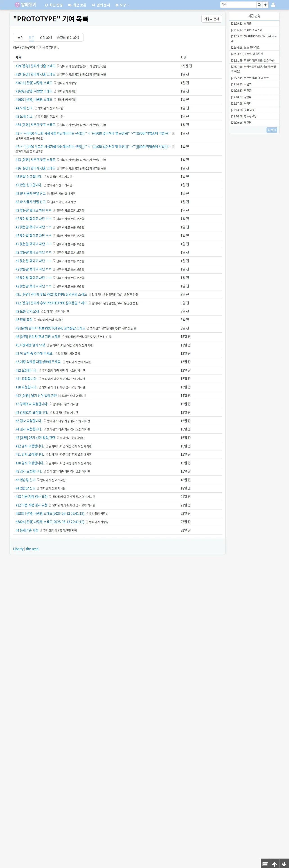Open #13 다중 계정 검사 요청
289x868 pixels.
coord(31,497)
